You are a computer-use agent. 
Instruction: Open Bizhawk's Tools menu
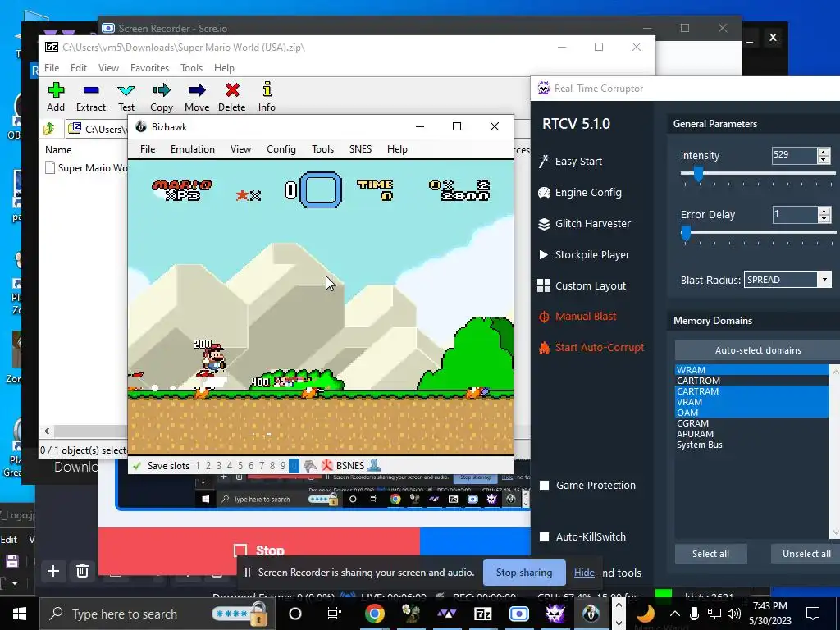[322, 149]
